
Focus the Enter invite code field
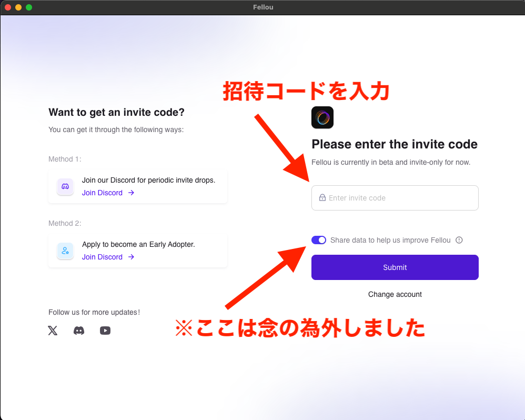395,198
